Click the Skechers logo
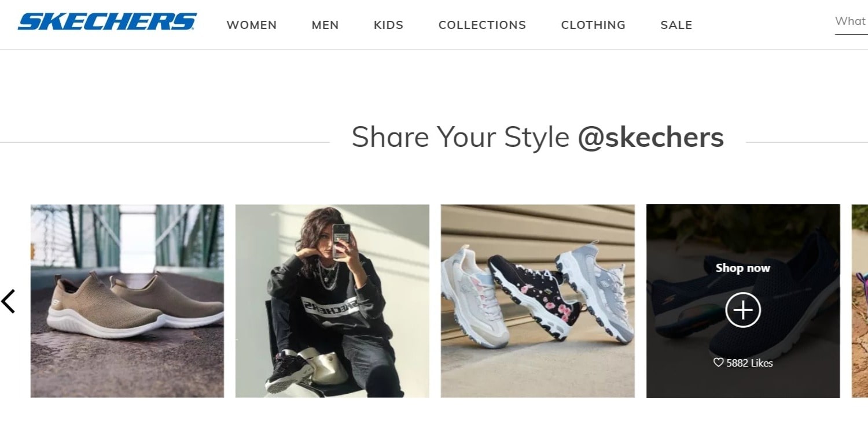This screenshot has width=868, height=425. pos(107,23)
